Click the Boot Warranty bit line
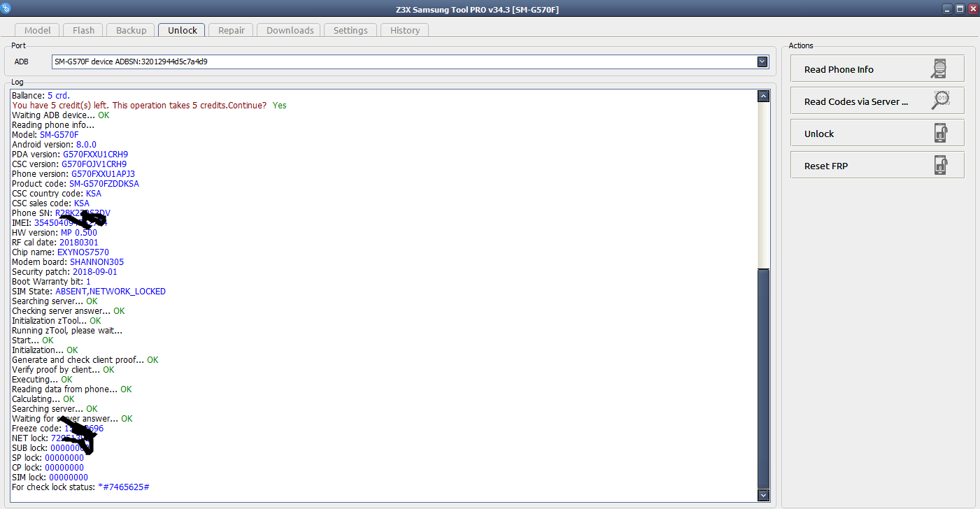 point(51,282)
